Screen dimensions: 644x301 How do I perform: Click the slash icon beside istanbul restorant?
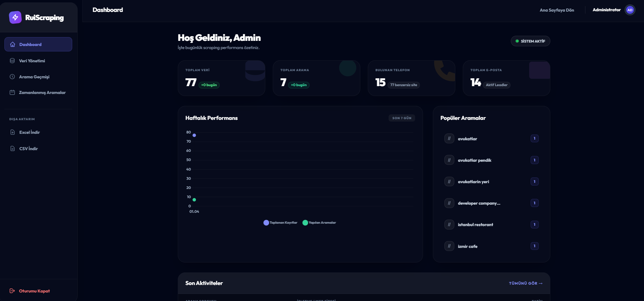[x=449, y=224]
